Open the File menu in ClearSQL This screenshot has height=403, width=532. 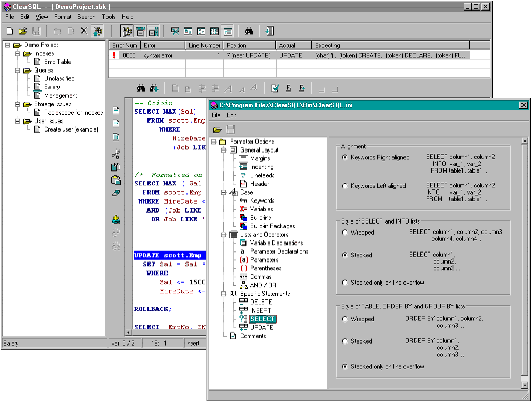click(9, 17)
